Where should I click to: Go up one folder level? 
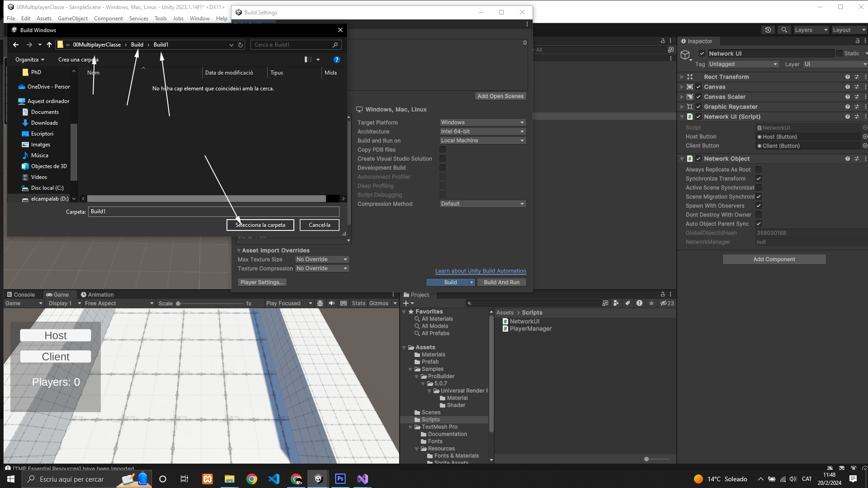(x=49, y=45)
